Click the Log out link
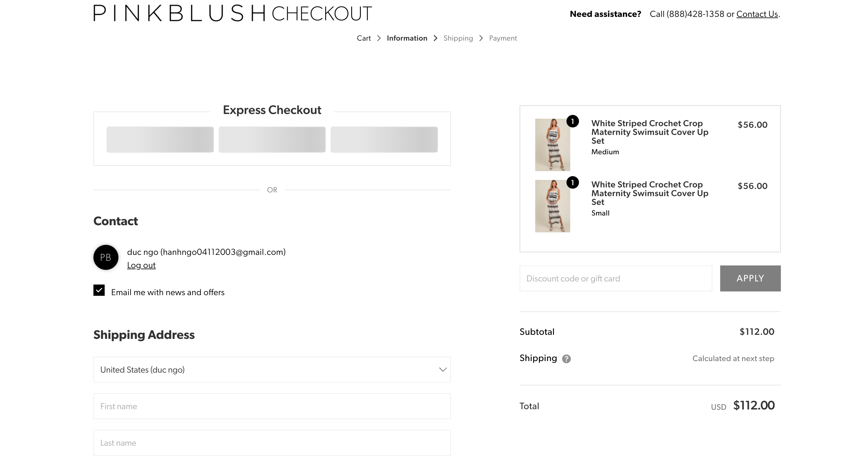 (x=141, y=265)
